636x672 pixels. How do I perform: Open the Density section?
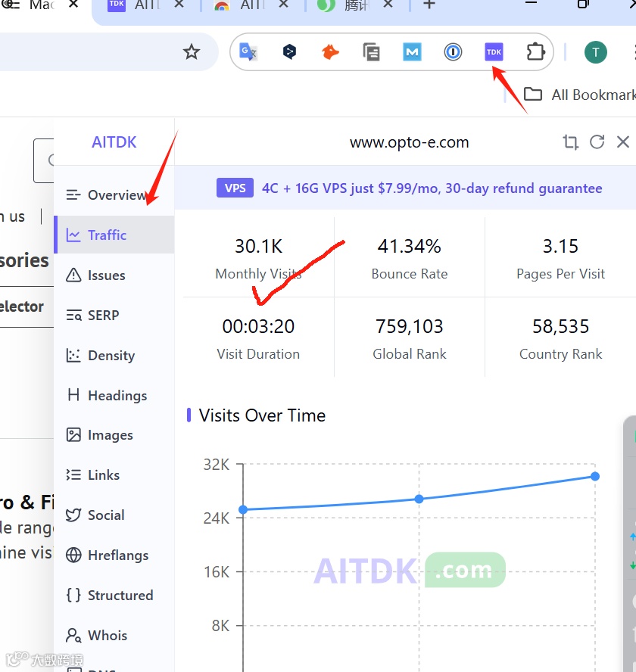pyautogui.click(x=114, y=355)
